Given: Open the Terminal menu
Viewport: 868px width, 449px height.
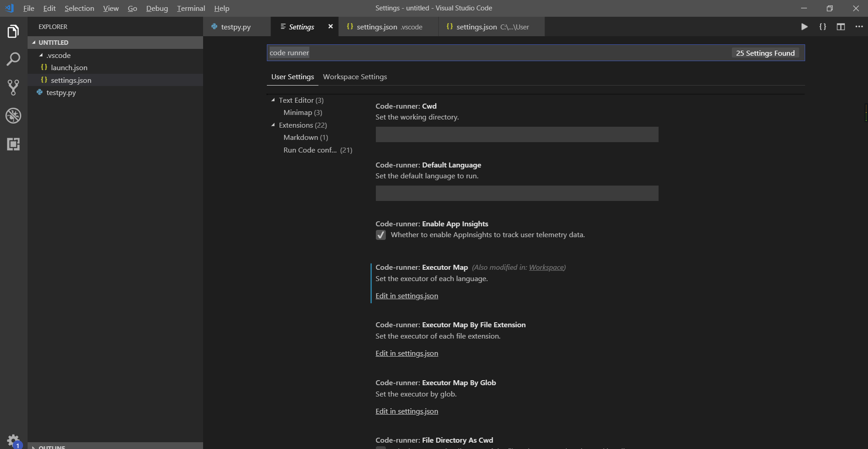Looking at the screenshot, I should (x=191, y=8).
